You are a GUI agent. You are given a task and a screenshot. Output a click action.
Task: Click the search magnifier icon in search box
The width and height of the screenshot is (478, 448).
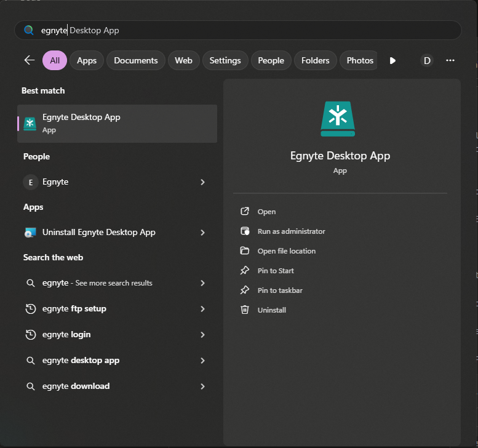(29, 30)
